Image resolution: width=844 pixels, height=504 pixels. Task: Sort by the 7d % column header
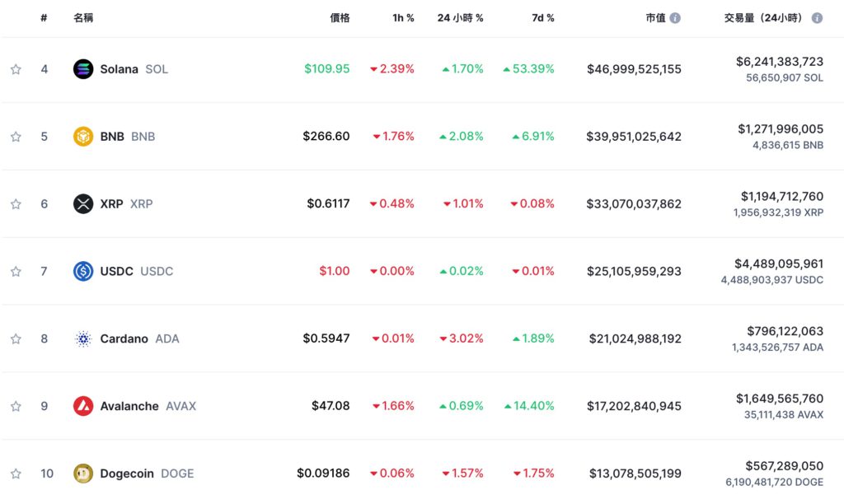pos(543,18)
